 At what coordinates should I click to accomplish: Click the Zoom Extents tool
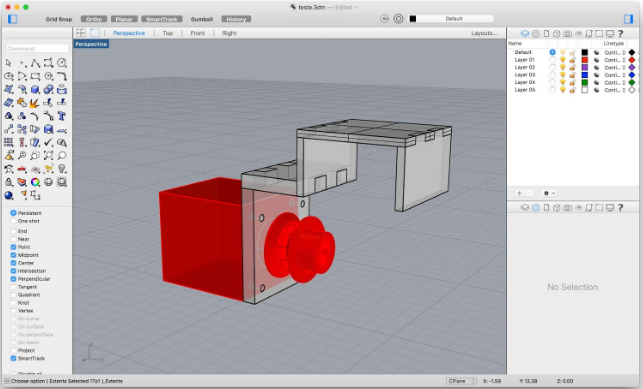coord(48,155)
